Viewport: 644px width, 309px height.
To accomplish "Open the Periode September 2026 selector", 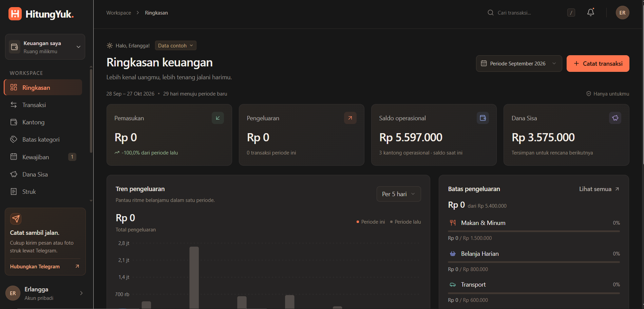I will [519, 63].
